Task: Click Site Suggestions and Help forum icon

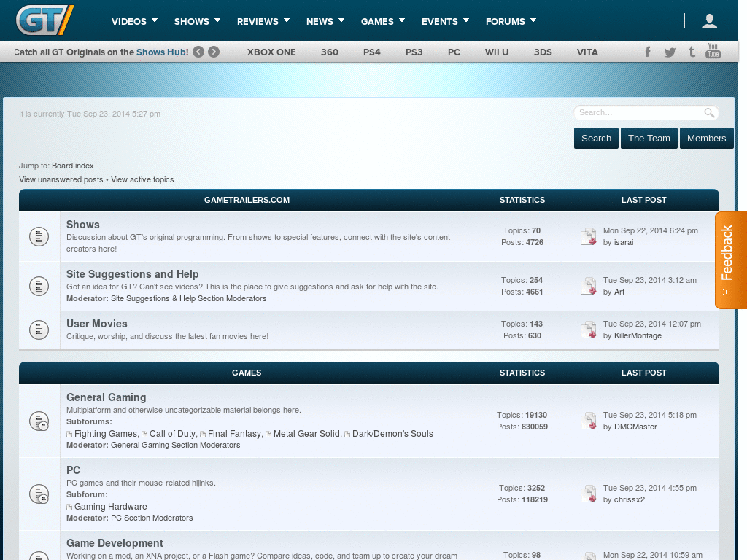Action: 39,286
